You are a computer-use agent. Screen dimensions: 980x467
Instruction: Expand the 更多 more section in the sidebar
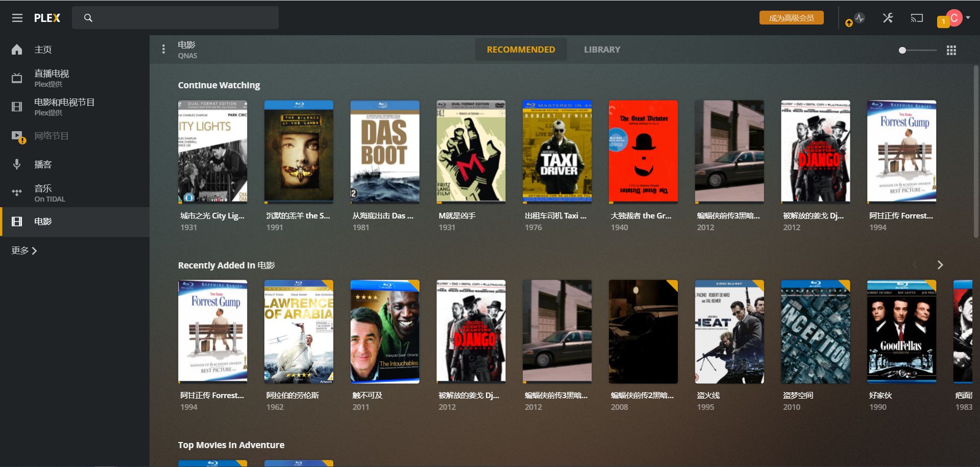[24, 251]
